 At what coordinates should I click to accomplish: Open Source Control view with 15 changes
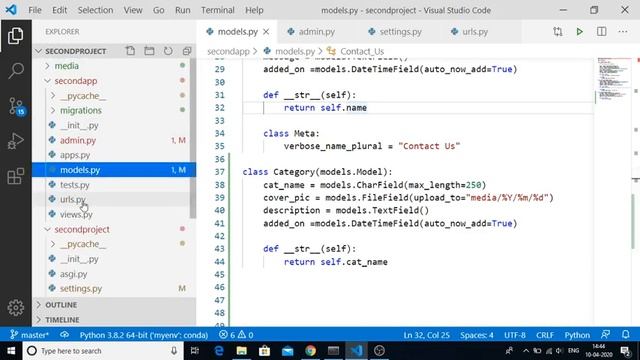[16, 106]
